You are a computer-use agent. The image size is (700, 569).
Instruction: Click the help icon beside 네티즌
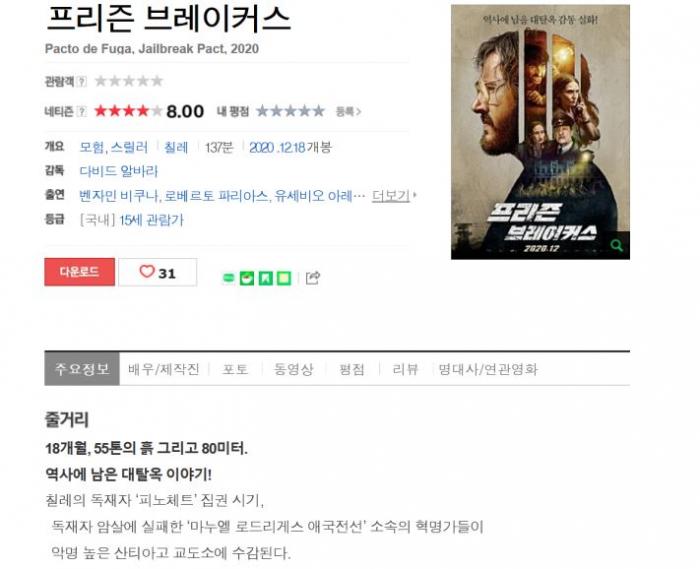(81, 111)
